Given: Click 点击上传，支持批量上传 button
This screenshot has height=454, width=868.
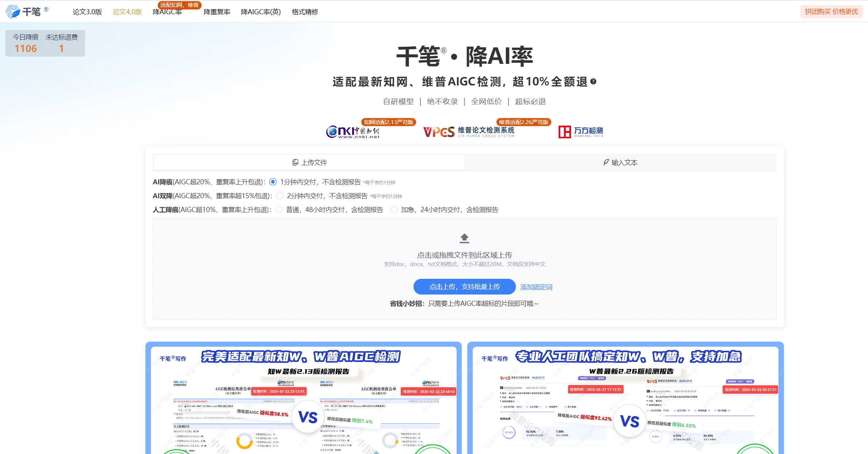Looking at the screenshot, I should click(x=464, y=287).
